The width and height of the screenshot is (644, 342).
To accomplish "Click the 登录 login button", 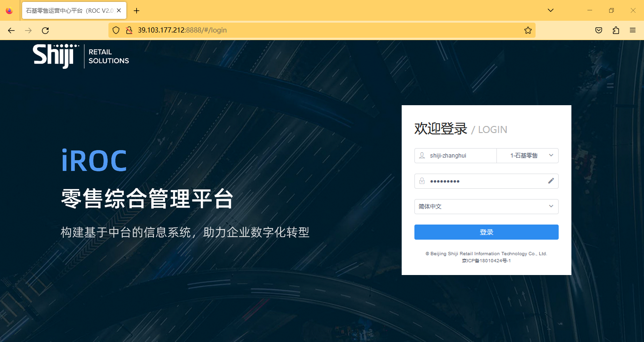I will [487, 232].
